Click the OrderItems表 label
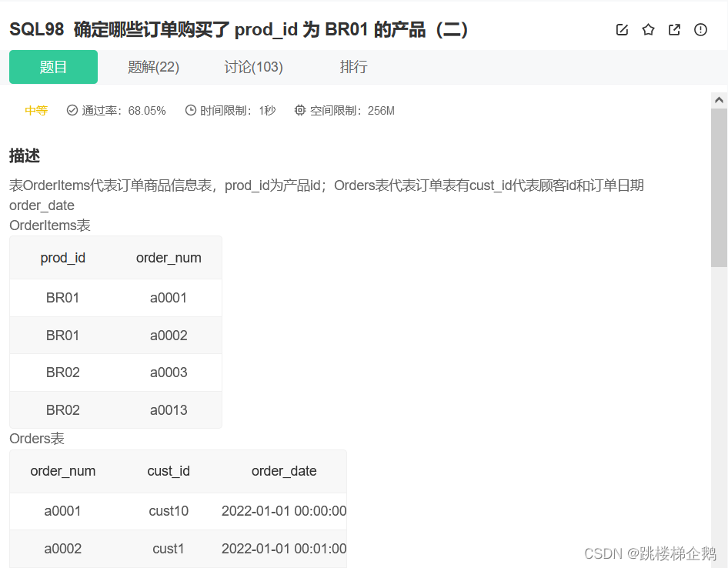Viewport: 728px width, 568px height. [x=50, y=226]
